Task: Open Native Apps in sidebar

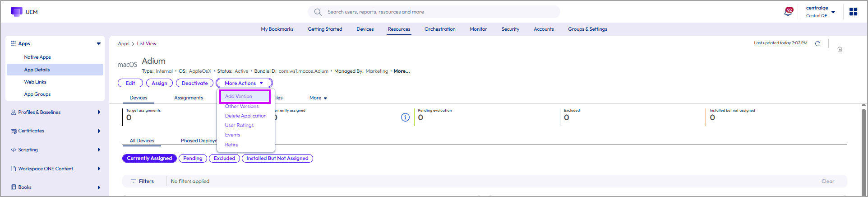Action: (x=37, y=57)
